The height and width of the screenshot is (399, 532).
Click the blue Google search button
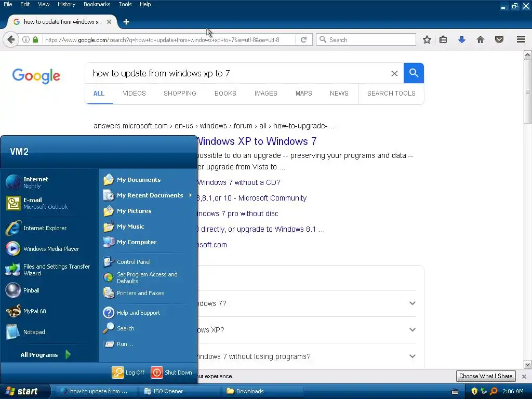coord(414,73)
